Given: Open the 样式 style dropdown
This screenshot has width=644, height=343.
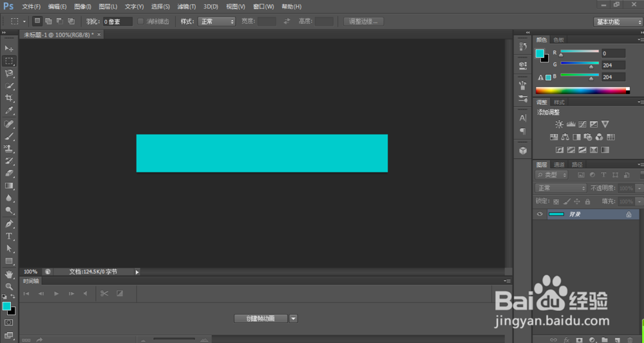Looking at the screenshot, I should point(216,21).
